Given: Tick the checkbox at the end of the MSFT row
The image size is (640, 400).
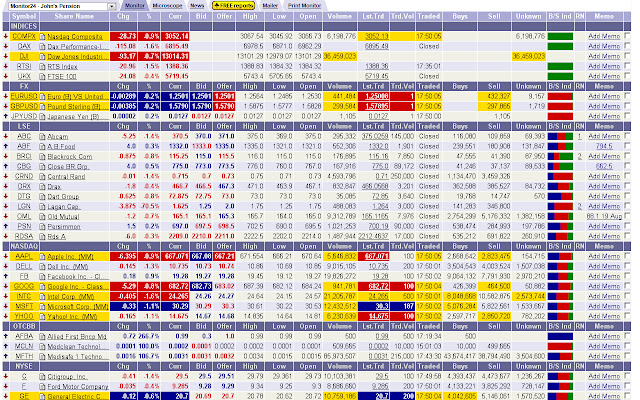Looking at the screenshot, I should [x=627, y=306].
